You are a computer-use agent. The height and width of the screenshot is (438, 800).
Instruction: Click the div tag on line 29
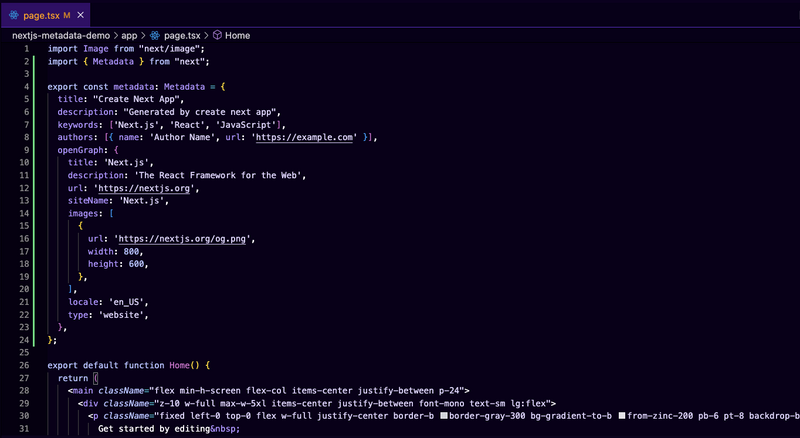(90, 403)
